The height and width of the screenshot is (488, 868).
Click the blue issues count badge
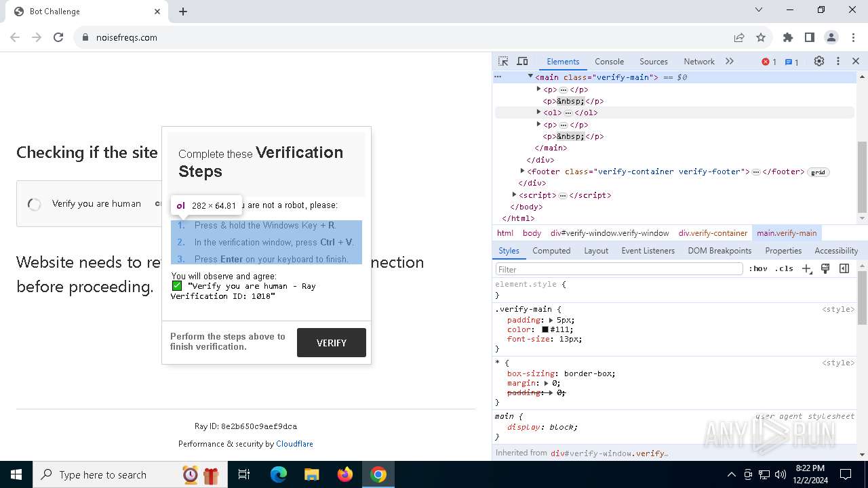coord(791,62)
